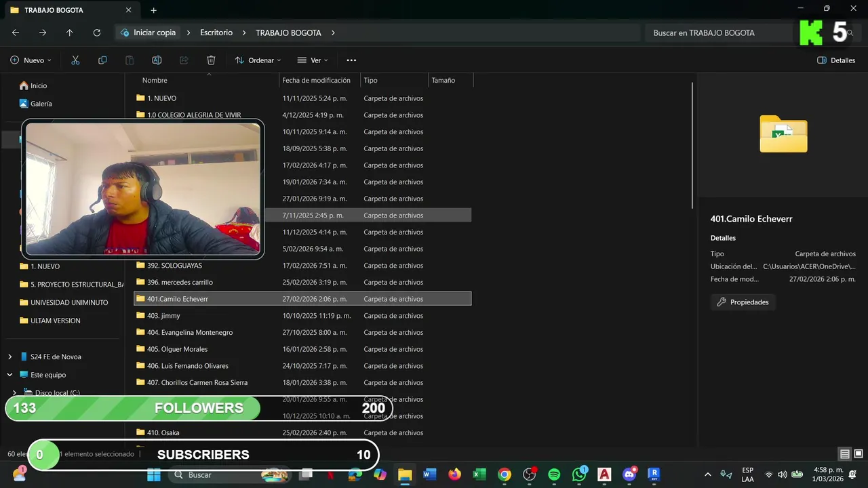
Task: Open AutoCAD from the taskbar
Action: (x=604, y=474)
